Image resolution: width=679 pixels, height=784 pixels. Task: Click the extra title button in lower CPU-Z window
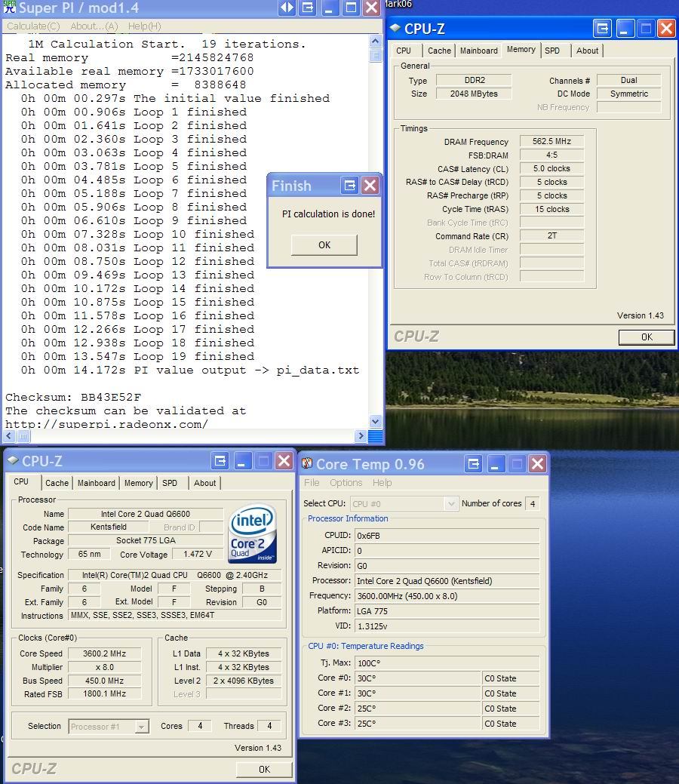(220, 461)
